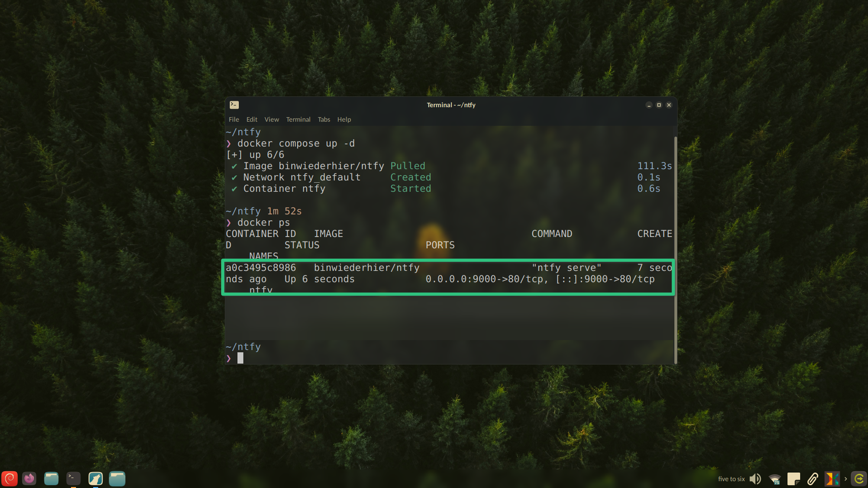Expand hidden tray icons with the chevron
Viewport: 868px width, 488px height.
click(x=846, y=479)
